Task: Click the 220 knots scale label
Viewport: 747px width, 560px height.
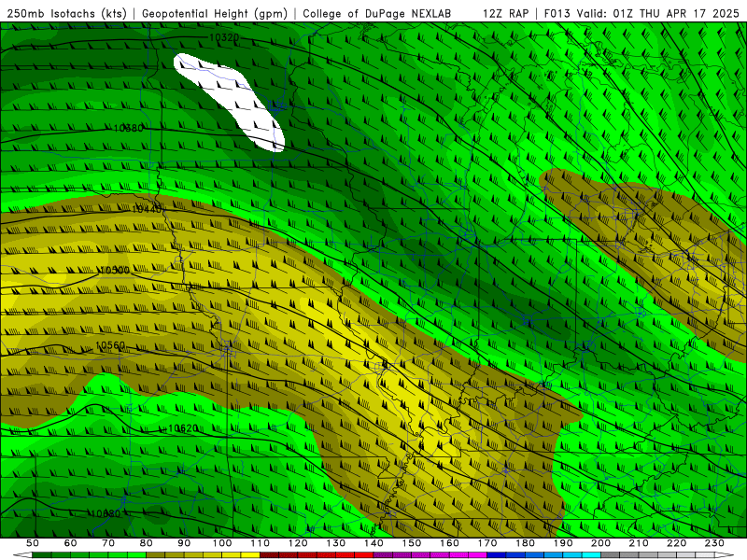Action: coord(676,543)
